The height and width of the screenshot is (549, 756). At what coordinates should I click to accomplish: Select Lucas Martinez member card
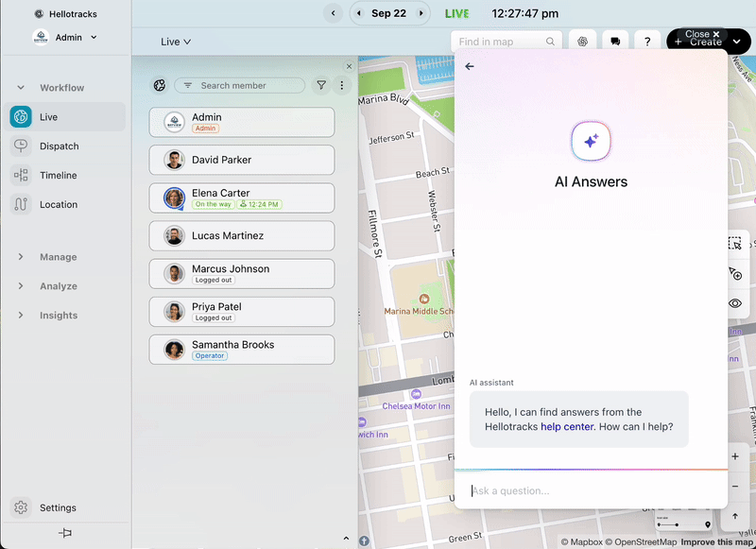pos(242,235)
